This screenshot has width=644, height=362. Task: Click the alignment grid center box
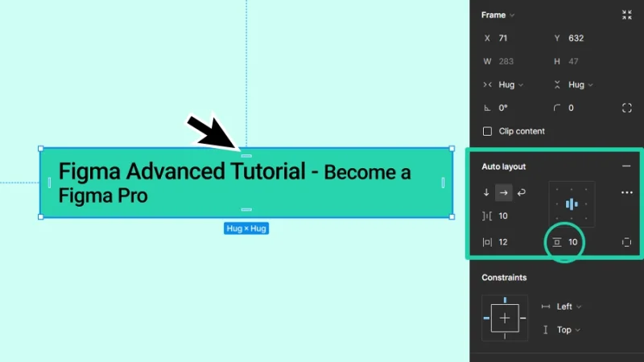click(x=572, y=204)
